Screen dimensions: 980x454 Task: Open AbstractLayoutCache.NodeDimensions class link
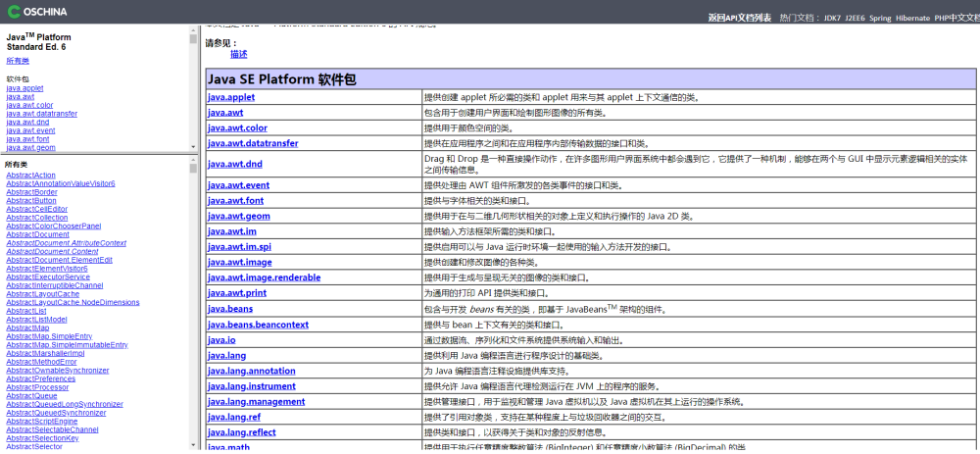pos(73,303)
